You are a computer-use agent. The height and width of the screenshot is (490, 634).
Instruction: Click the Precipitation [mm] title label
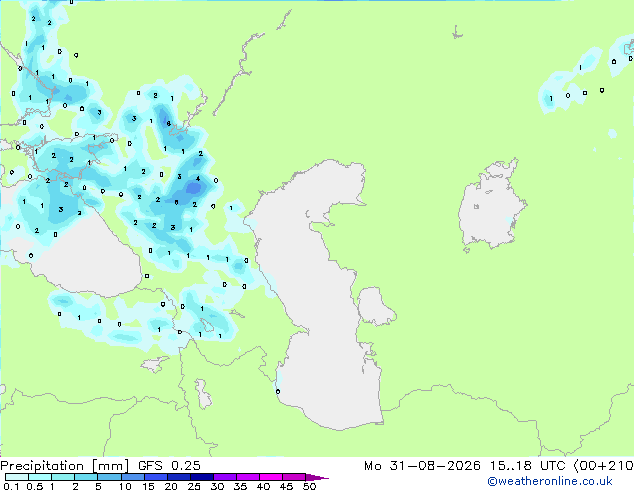coord(64,466)
